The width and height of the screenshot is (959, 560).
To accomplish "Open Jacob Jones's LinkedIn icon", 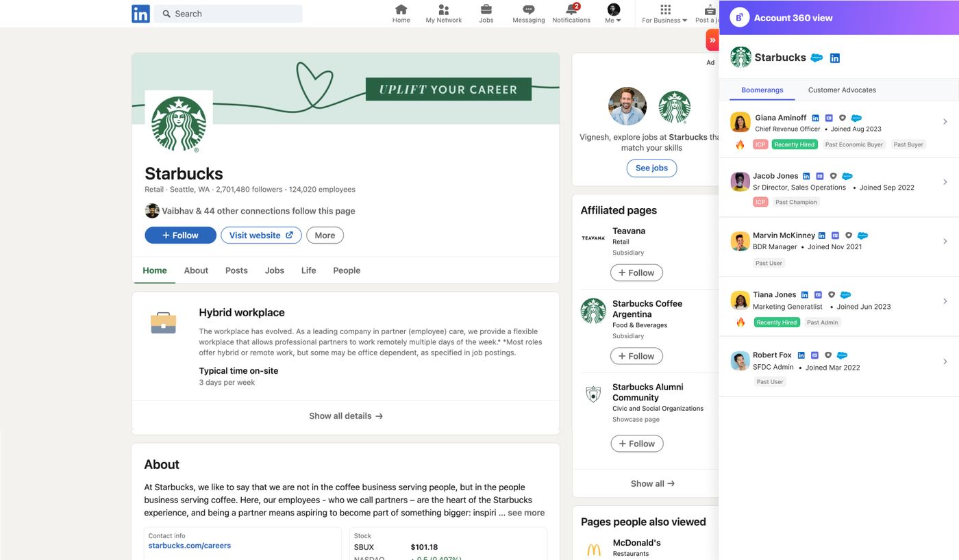I will tap(806, 177).
